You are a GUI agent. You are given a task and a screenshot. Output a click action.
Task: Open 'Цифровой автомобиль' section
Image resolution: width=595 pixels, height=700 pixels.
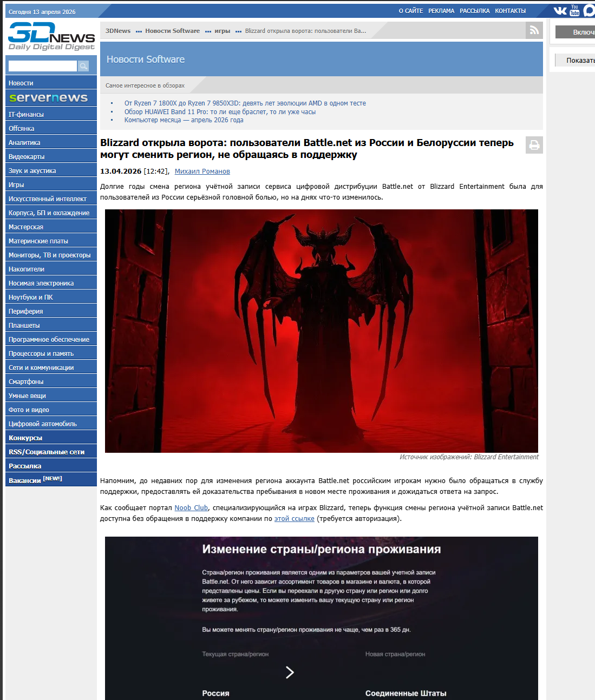[51, 424]
